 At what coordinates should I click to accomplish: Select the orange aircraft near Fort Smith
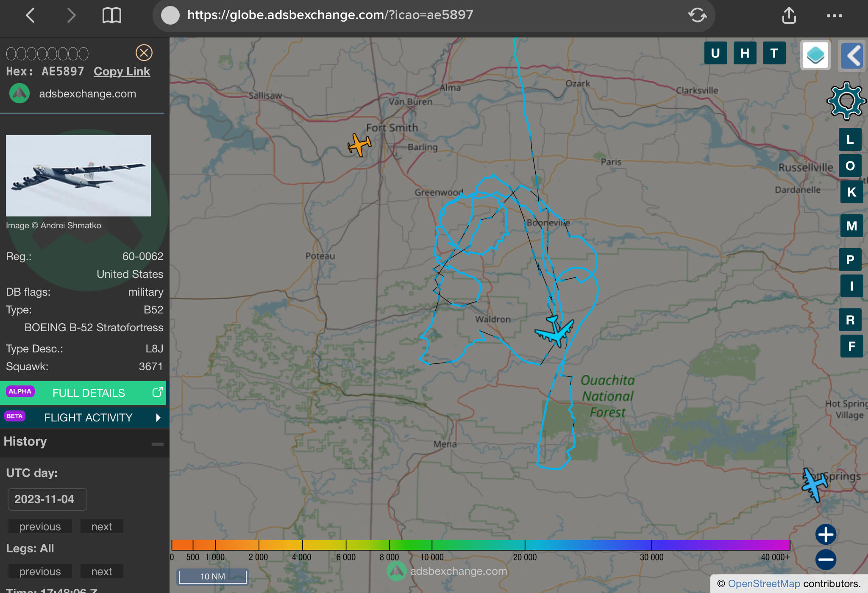[x=359, y=145]
